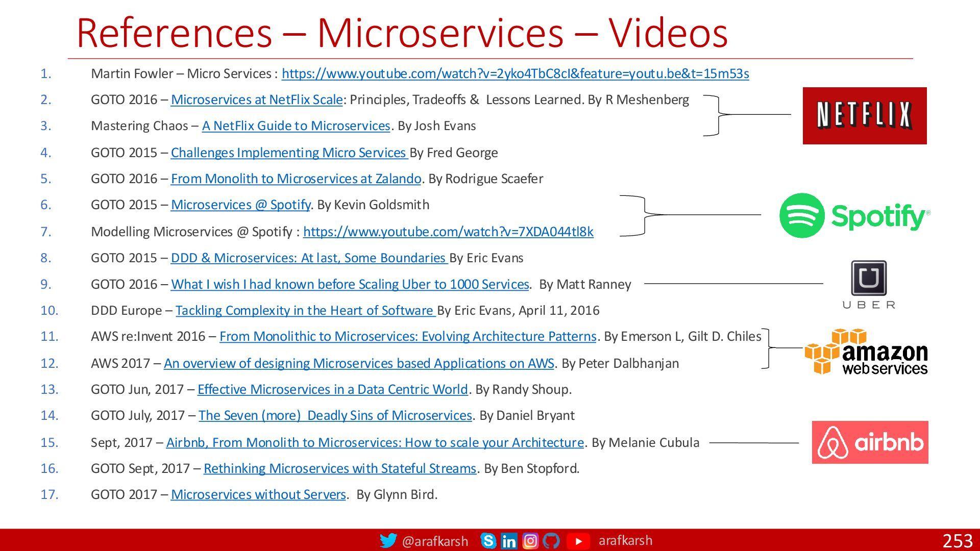Click the '@arafkarsh' Twitter handle text
The image size is (980, 551).
(435, 541)
